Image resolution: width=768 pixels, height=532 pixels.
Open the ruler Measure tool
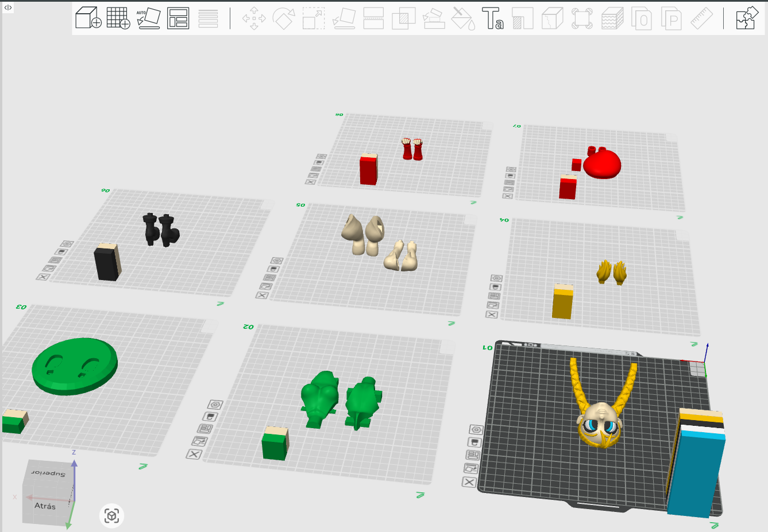click(701, 18)
